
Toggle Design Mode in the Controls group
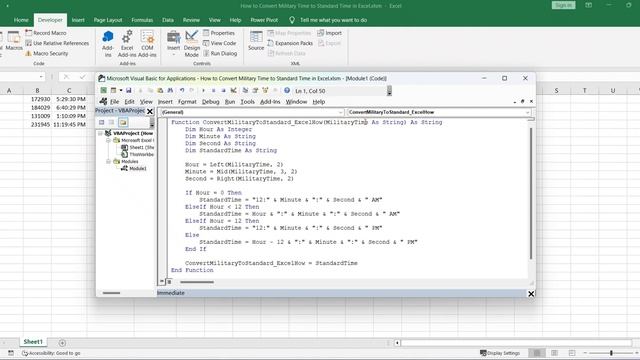[191, 43]
